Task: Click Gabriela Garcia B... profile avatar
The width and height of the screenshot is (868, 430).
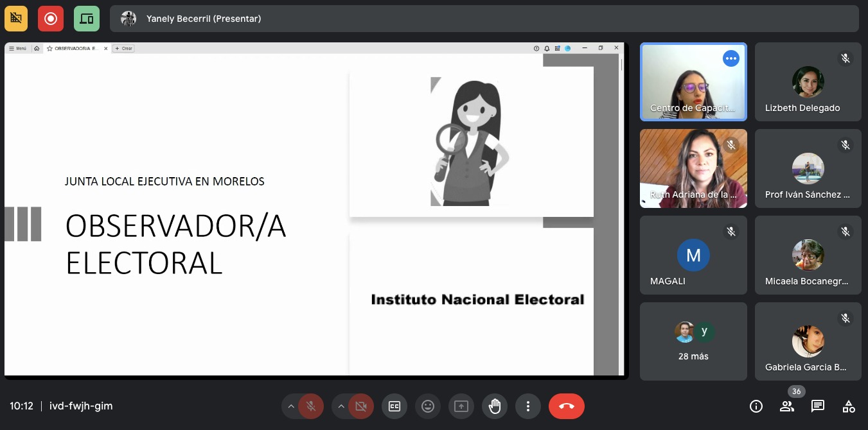Action: click(x=808, y=341)
